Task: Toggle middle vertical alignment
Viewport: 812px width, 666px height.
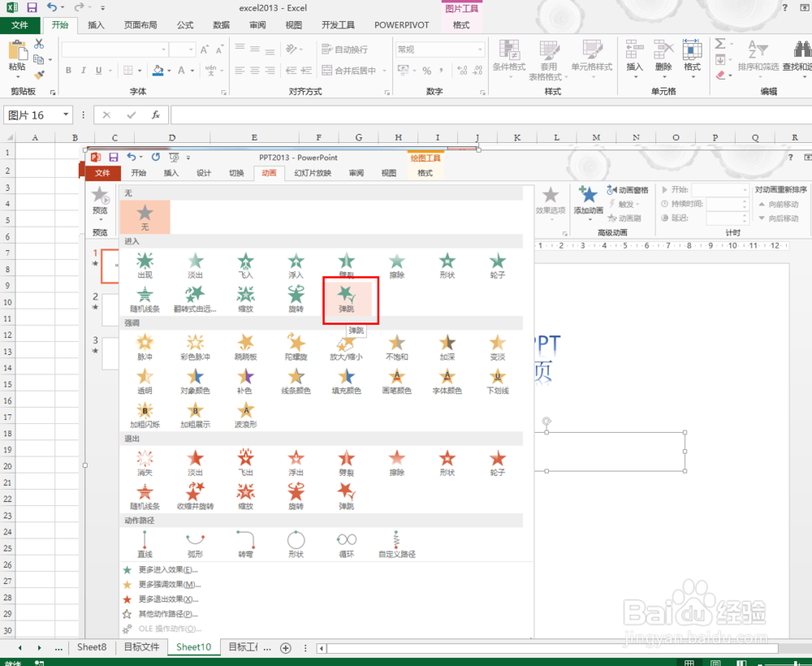Action: (x=255, y=50)
